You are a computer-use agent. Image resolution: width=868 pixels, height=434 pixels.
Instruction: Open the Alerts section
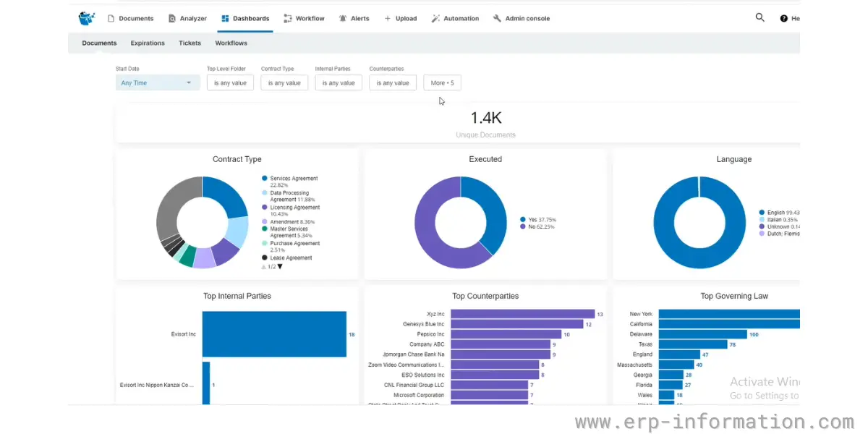tap(354, 18)
